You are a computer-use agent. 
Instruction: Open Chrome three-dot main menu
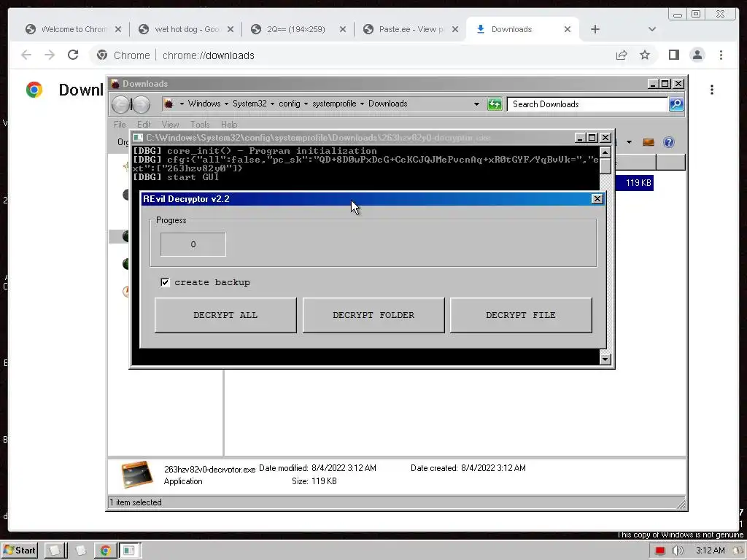[x=721, y=55]
